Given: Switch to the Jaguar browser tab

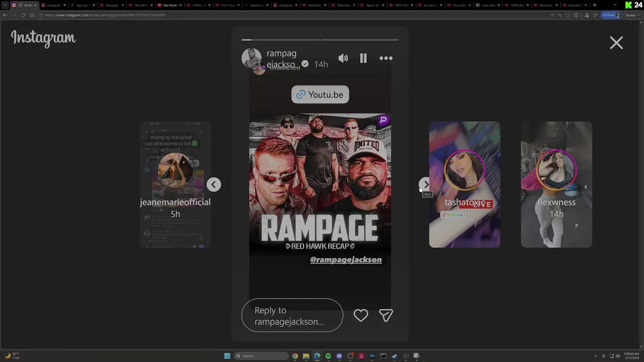Looking at the screenshot, I should pos(373,5).
